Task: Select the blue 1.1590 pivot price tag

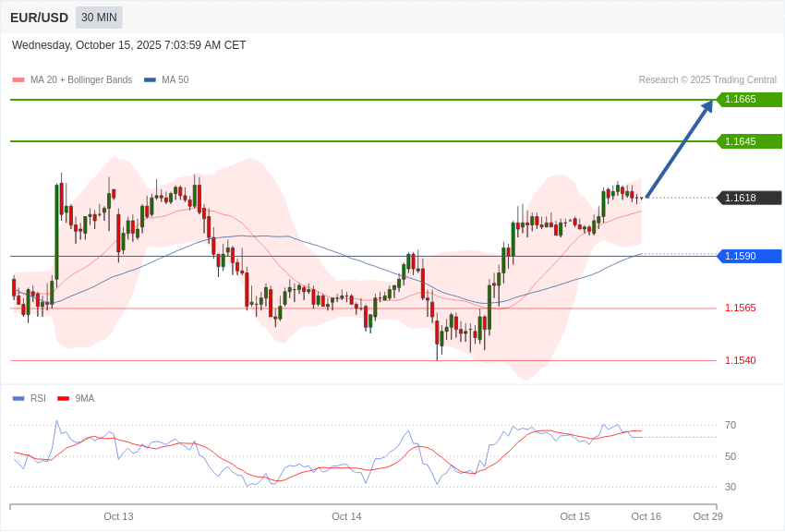Action: [x=749, y=256]
